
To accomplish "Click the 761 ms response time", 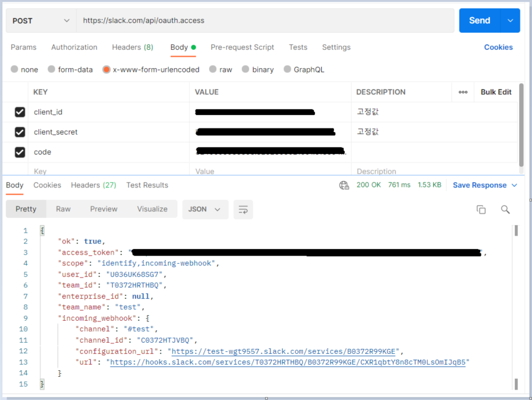I will (399, 185).
